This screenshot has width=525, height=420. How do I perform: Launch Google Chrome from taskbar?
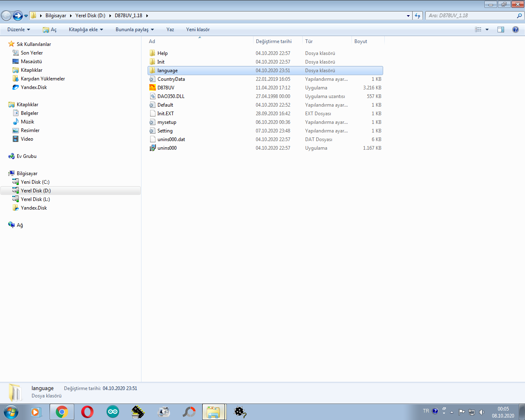tap(62, 412)
